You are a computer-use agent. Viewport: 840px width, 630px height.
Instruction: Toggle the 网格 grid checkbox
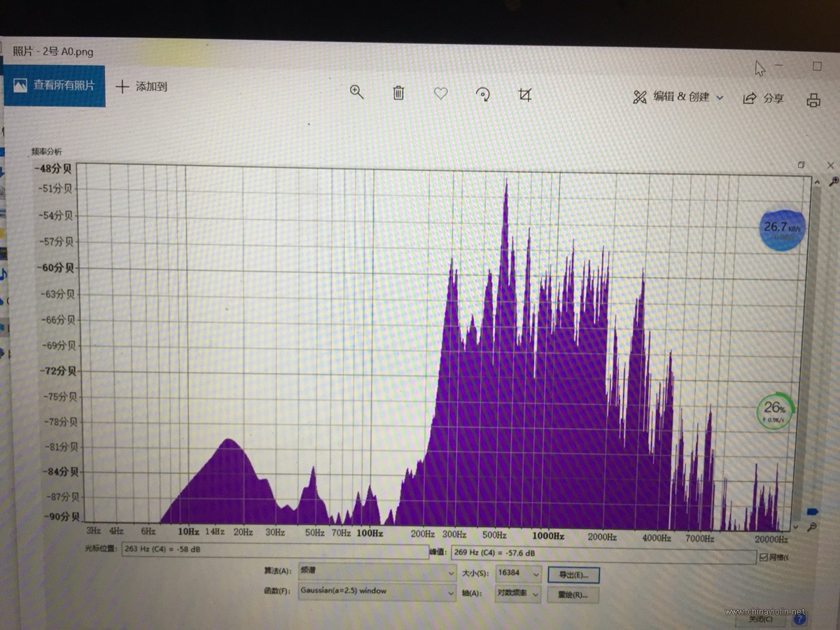763,558
